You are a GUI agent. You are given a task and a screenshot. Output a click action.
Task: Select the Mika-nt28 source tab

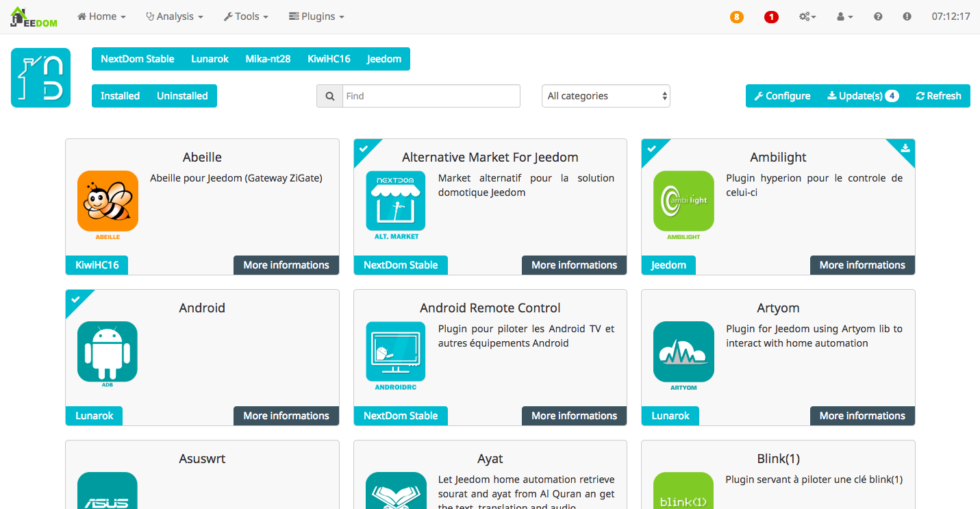pos(268,59)
